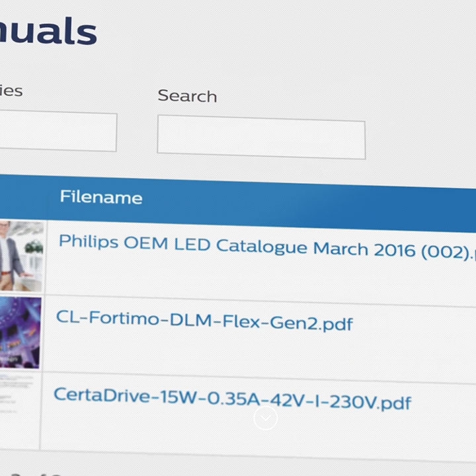This screenshot has width=476, height=476.
Task: Open Philips OEM LED Catalogue March 2016 file
Action: (267, 247)
